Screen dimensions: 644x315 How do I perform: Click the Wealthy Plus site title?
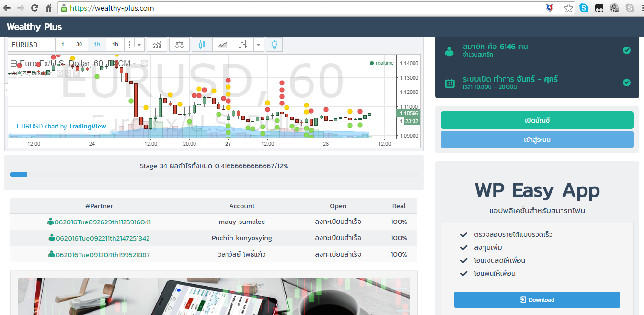[34, 27]
